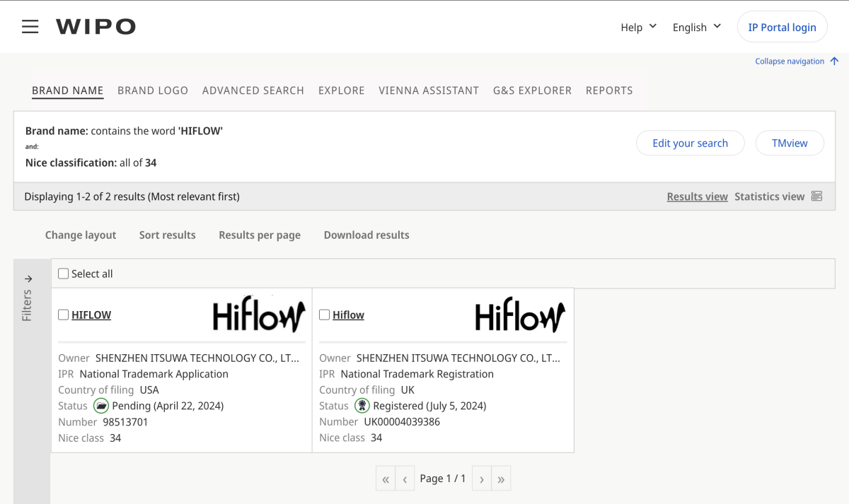
Task: Click 'National Trademark Registration' text
Action: coord(417,374)
